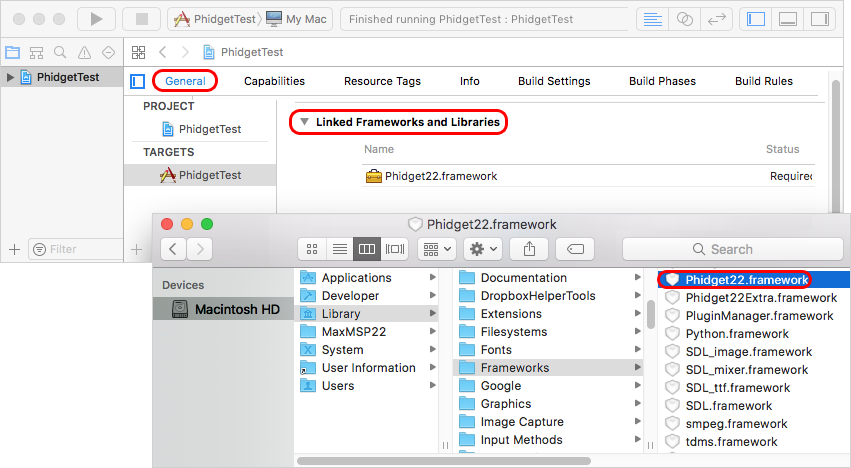The height and width of the screenshot is (468, 851).
Task: Toggle the utilities inspector panel
Action: pos(819,19)
